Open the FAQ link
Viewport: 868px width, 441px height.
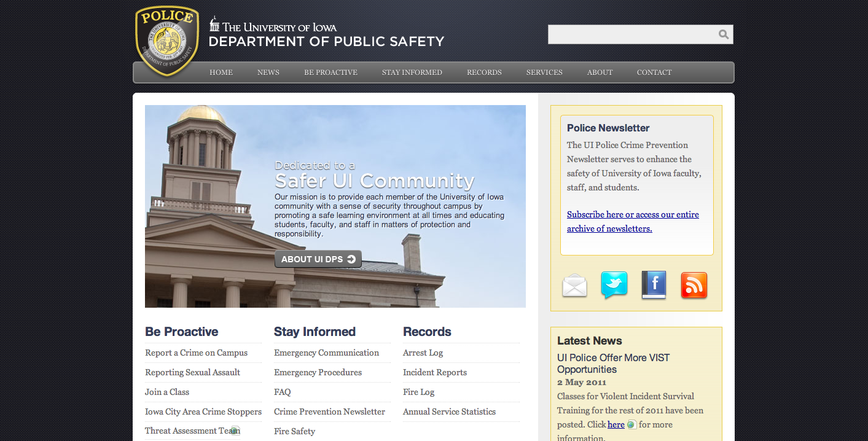point(283,392)
